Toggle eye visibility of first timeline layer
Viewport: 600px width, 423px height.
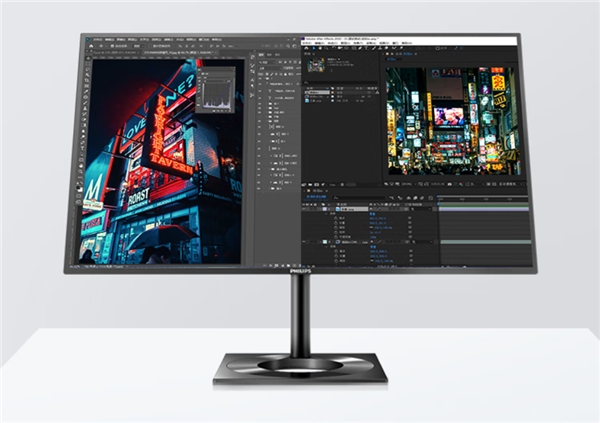coord(304,209)
